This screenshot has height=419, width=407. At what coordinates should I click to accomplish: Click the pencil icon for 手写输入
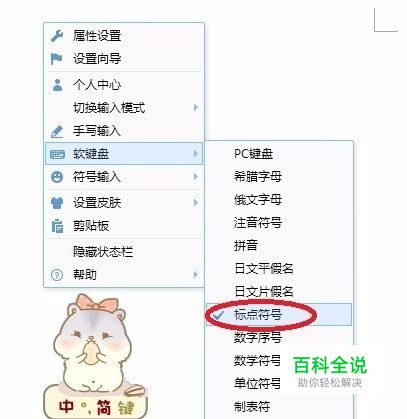(57, 131)
